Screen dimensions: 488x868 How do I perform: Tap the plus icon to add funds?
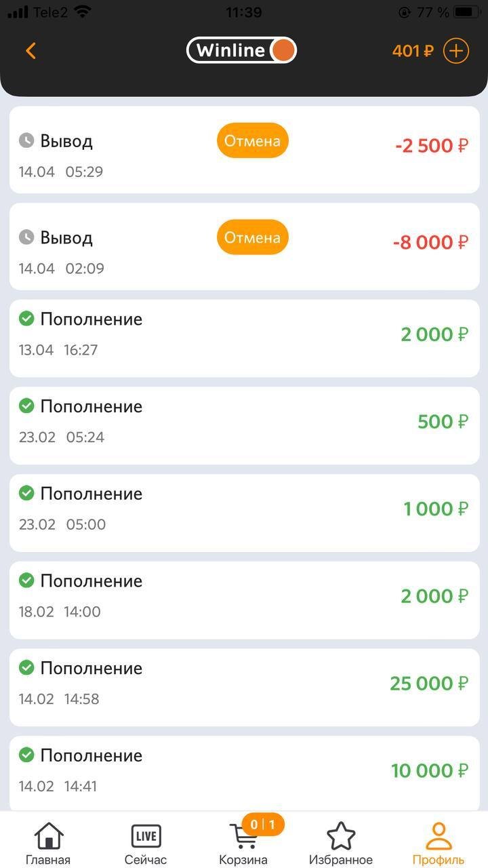[456, 51]
